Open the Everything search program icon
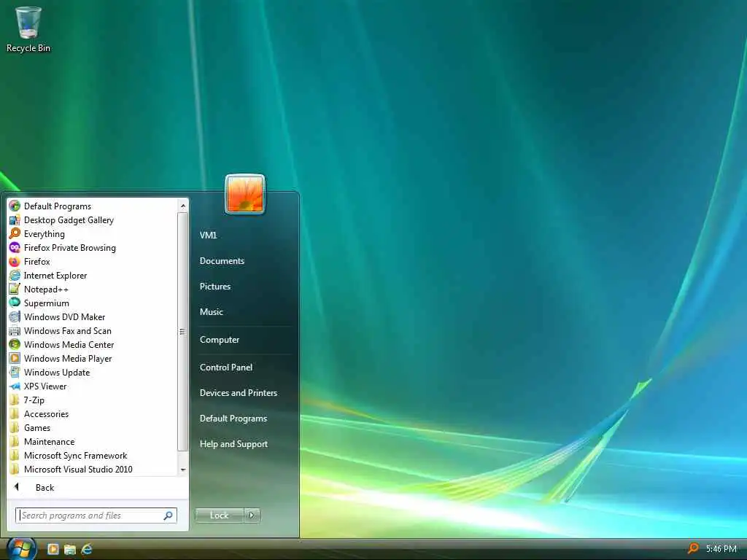747x560 pixels. [15, 233]
